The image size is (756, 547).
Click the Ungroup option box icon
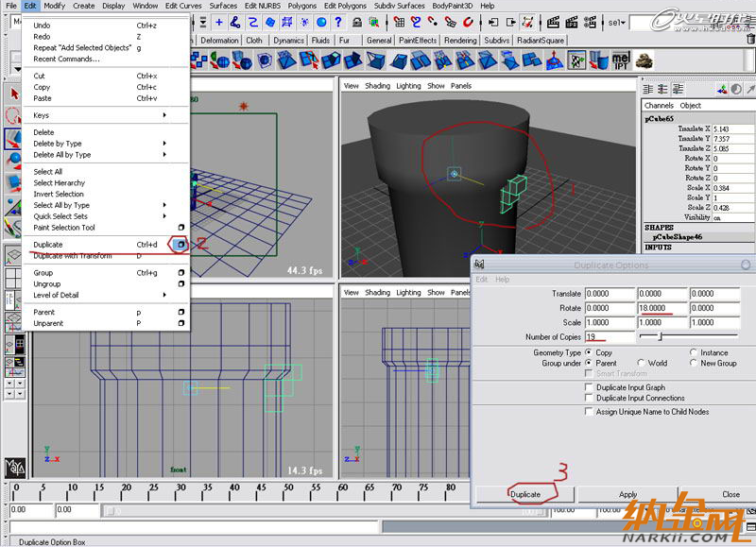(x=180, y=283)
